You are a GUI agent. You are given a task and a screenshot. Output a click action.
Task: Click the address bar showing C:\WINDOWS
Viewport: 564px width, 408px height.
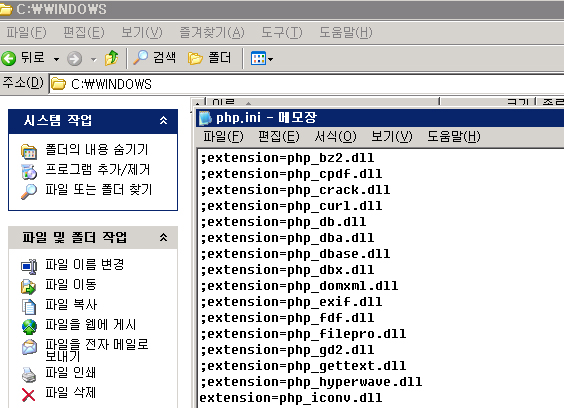[306, 84]
